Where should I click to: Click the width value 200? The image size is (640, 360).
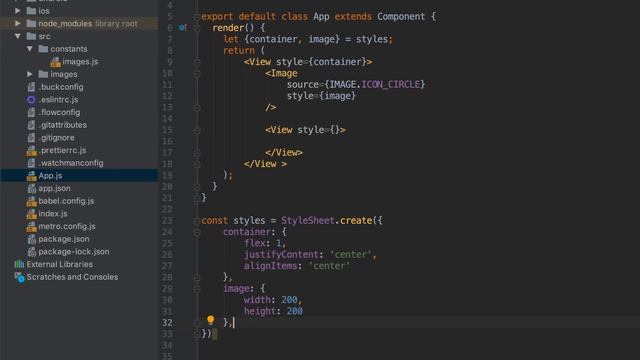pyautogui.click(x=289, y=300)
